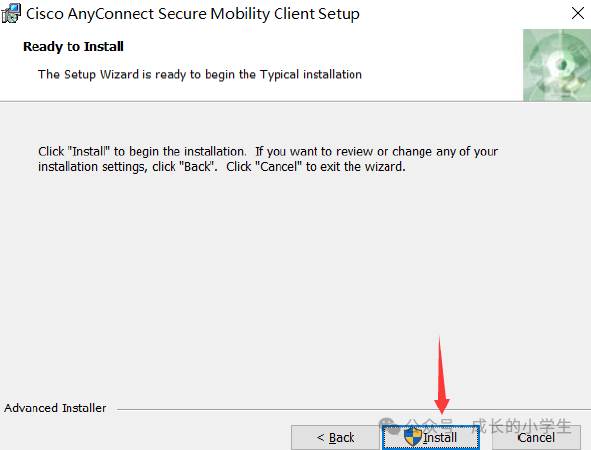Click the Chinese watermark text near Cancel

pos(489,426)
